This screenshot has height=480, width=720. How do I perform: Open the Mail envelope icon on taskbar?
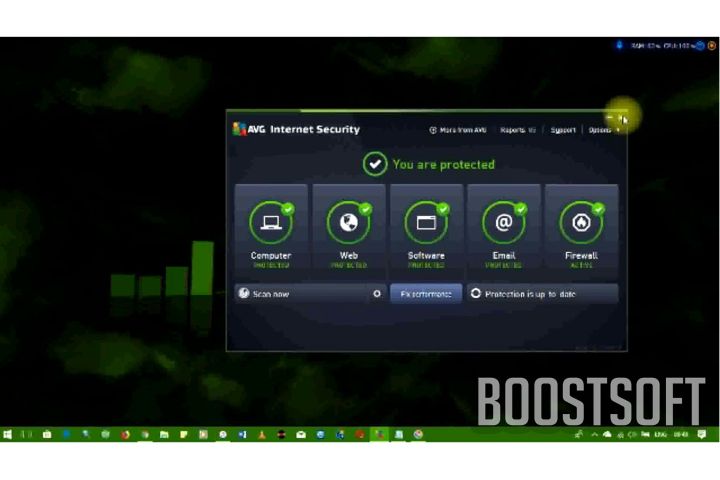pyautogui.click(x=301, y=434)
